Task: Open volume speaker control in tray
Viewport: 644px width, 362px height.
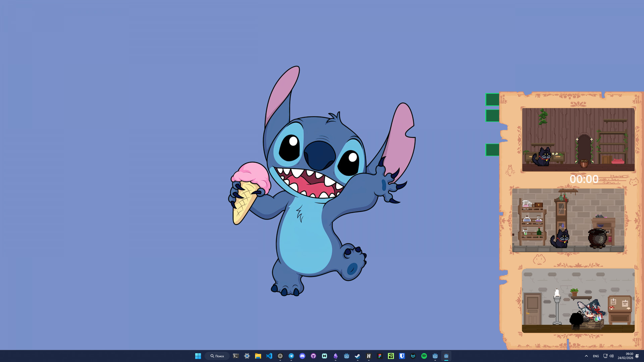Action: tap(611, 356)
